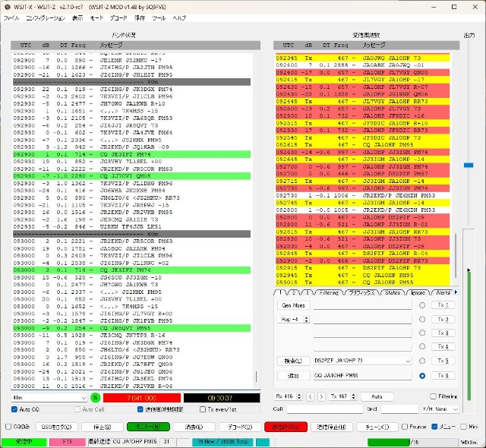Screen dimensions: 486x448
Task: Open the File menu
Action: point(11,18)
